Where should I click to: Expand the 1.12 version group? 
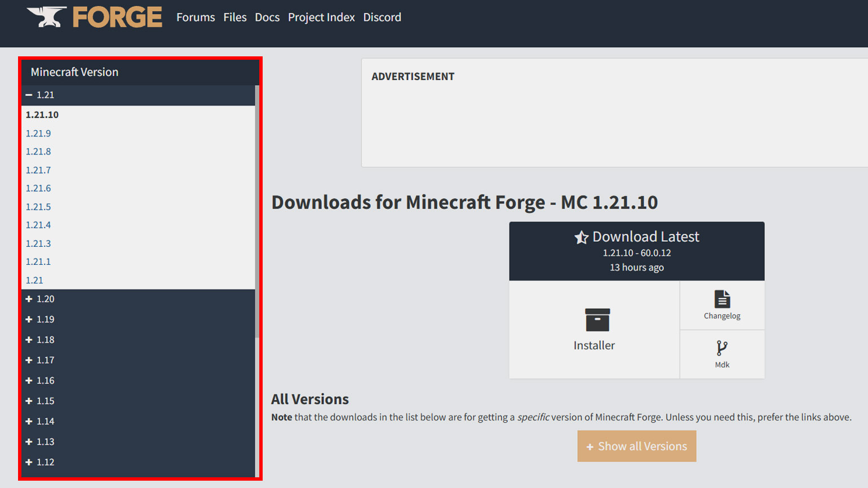tap(29, 462)
